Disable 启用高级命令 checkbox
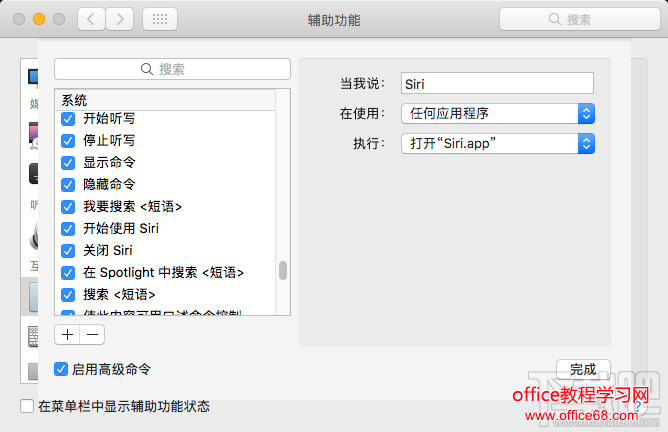Viewport: 668px width, 432px height. (61, 369)
